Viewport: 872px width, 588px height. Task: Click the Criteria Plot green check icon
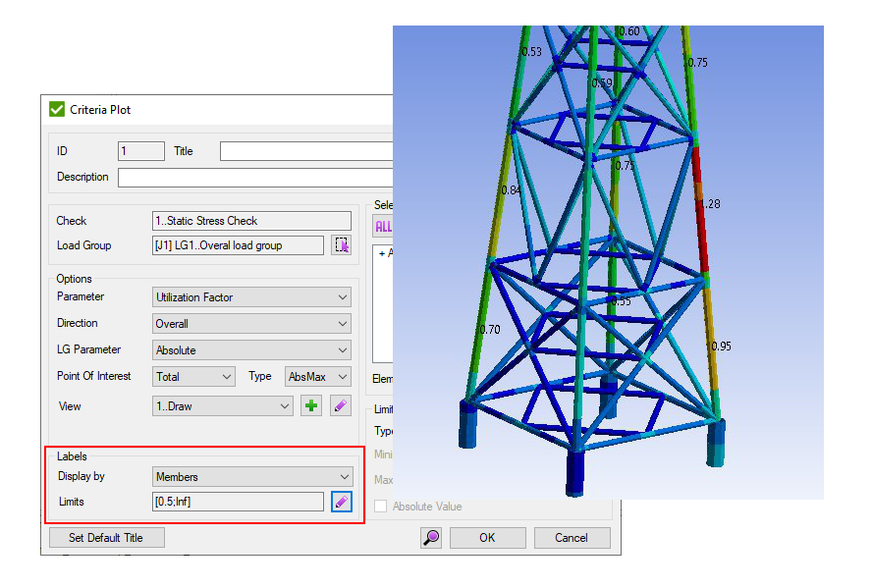point(57,109)
